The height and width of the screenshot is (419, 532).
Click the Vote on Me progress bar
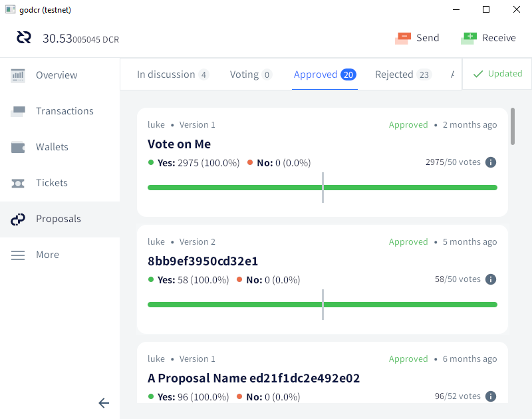pyautogui.click(x=323, y=188)
